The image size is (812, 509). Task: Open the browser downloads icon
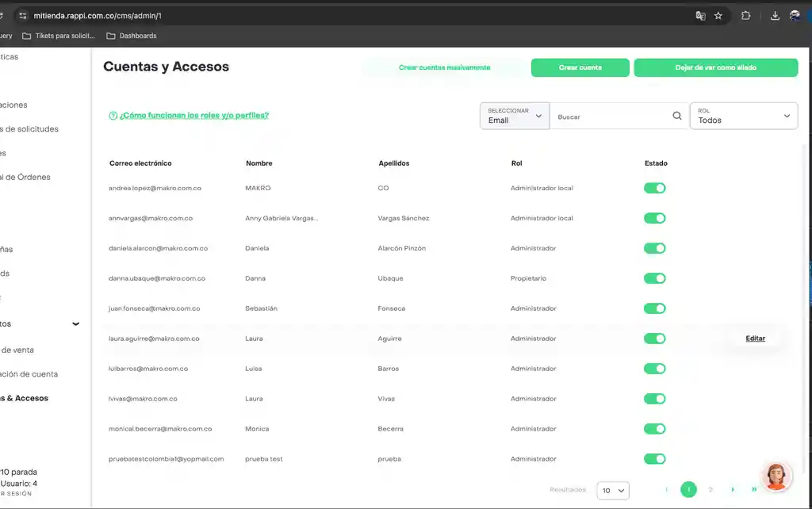(x=775, y=15)
